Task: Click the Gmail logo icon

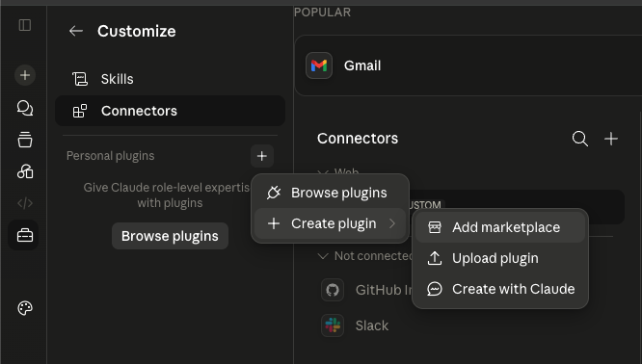Action: click(319, 65)
